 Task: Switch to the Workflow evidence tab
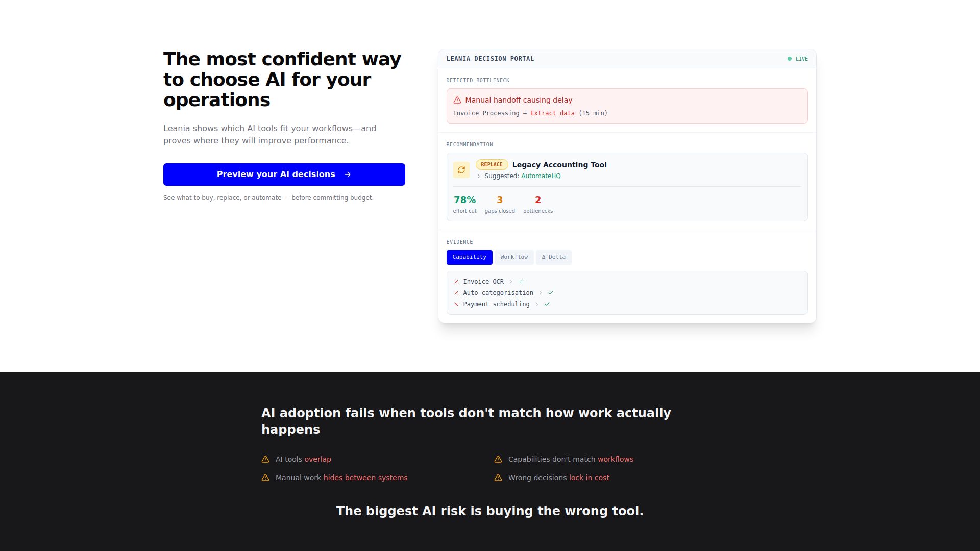click(514, 257)
